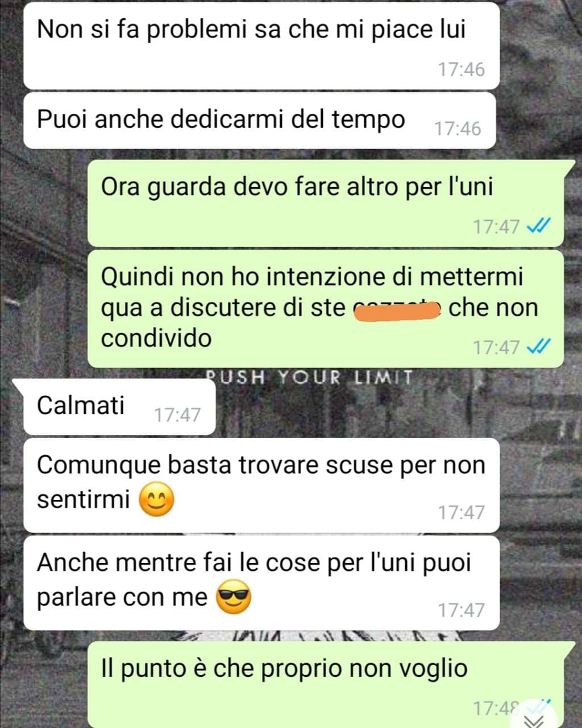Tap the 'Quindi non ho intenzione' green bubble
This screenshot has width=582, height=728.
pyautogui.click(x=325, y=308)
